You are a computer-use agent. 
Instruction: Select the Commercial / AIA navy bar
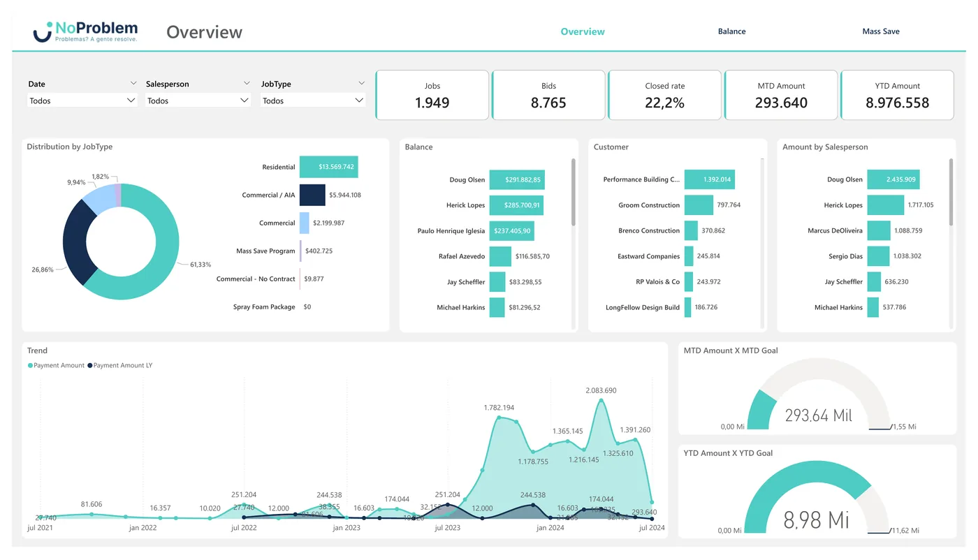312,195
